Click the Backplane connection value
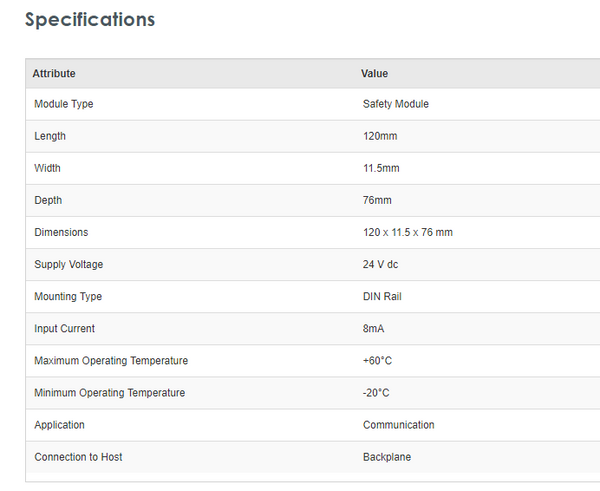The image size is (600, 491). tap(387, 457)
